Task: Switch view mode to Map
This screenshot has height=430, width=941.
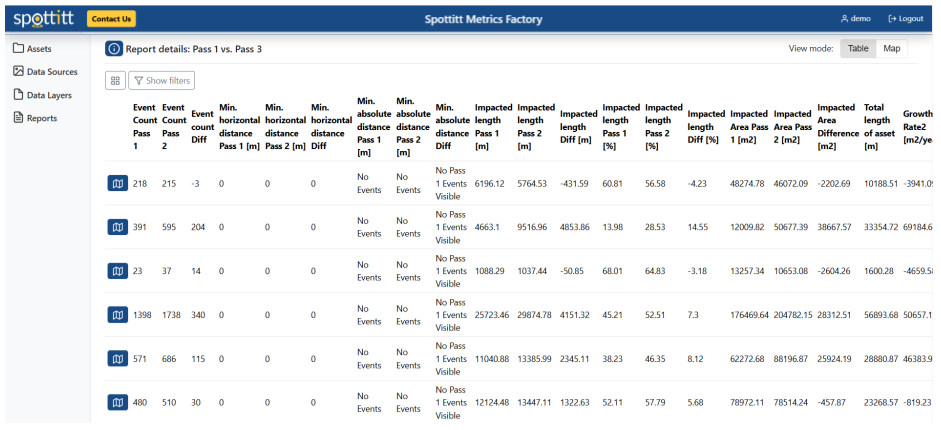Action: pyautogui.click(x=891, y=48)
